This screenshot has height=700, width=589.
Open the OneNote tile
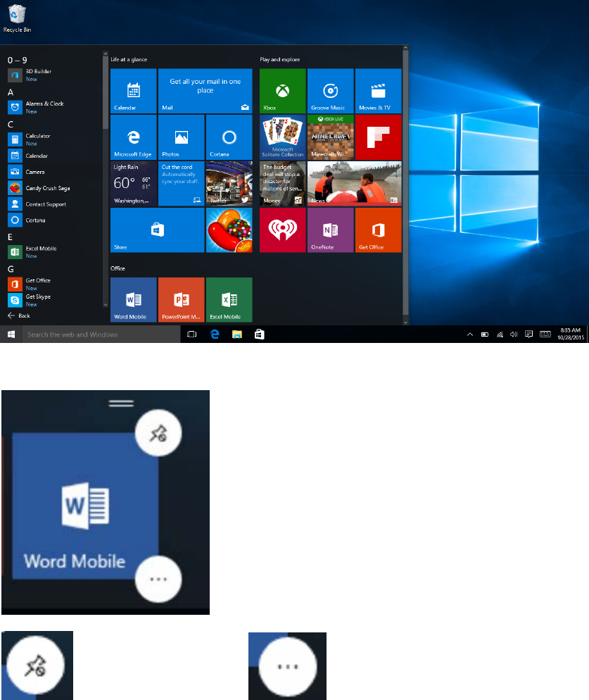(x=331, y=230)
